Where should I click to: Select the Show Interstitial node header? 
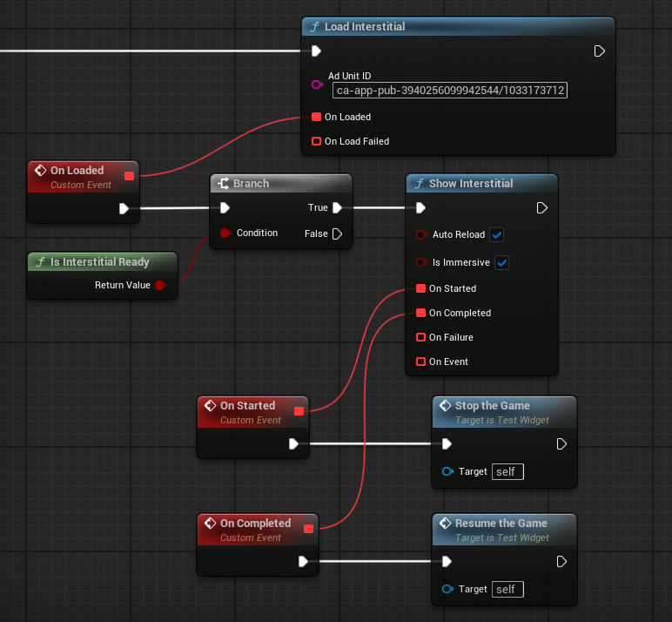[x=470, y=184]
